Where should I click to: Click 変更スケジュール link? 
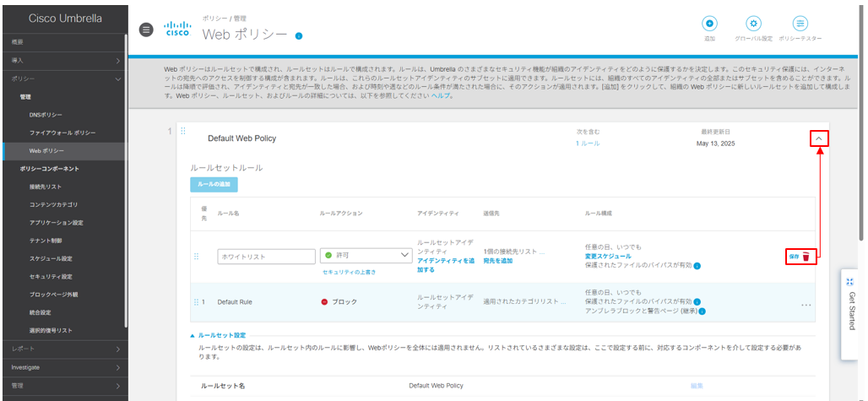point(608,257)
